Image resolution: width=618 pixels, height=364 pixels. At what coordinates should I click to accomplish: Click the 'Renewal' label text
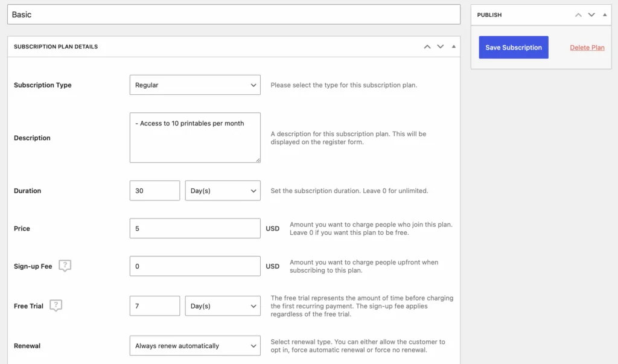(27, 345)
